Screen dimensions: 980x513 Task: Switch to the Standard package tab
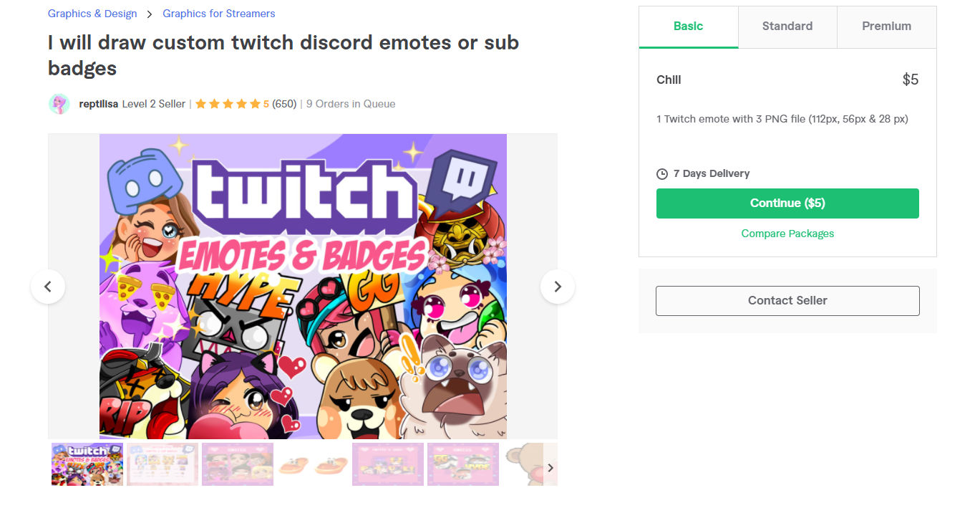(x=787, y=27)
